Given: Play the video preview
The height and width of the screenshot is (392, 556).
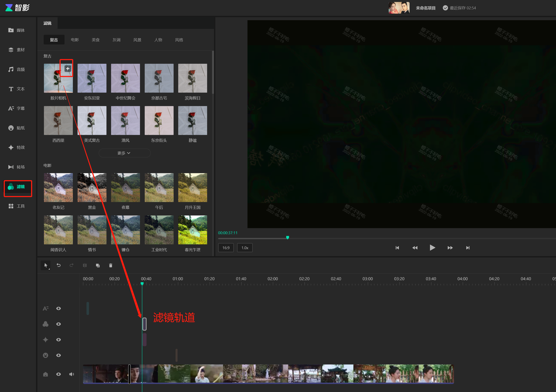Looking at the screenshot, I should (x=432, y=247).
